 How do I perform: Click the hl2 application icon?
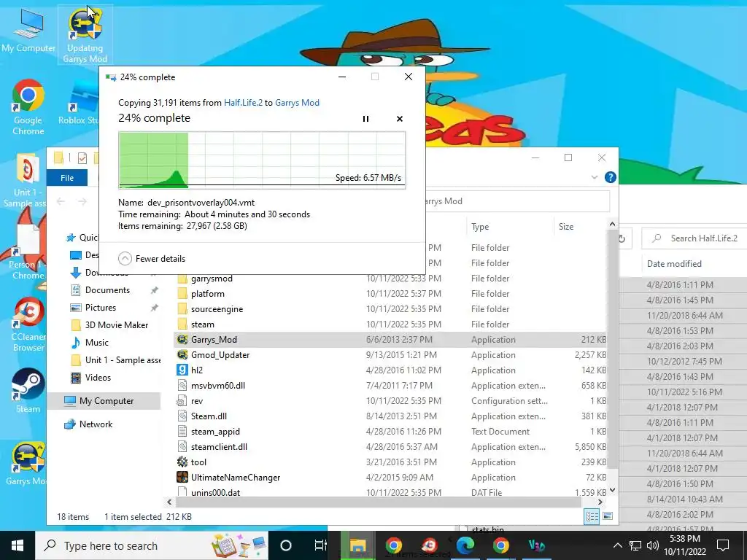pyautogui.click(x=182, y=370)
